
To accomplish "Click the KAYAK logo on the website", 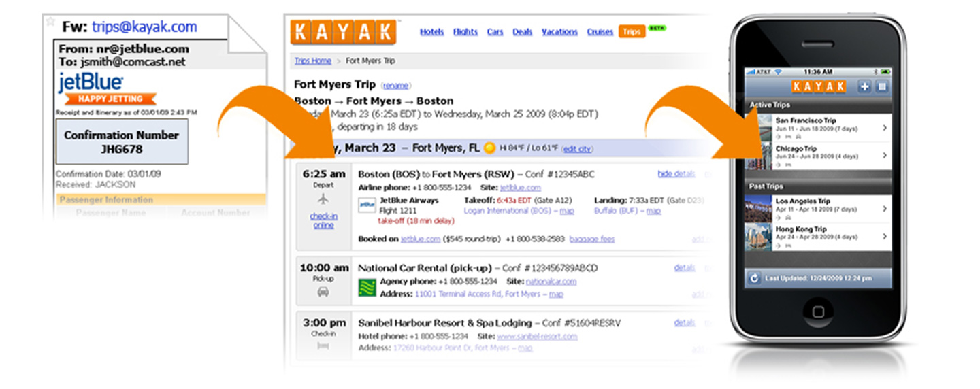I will click(343, 32).
